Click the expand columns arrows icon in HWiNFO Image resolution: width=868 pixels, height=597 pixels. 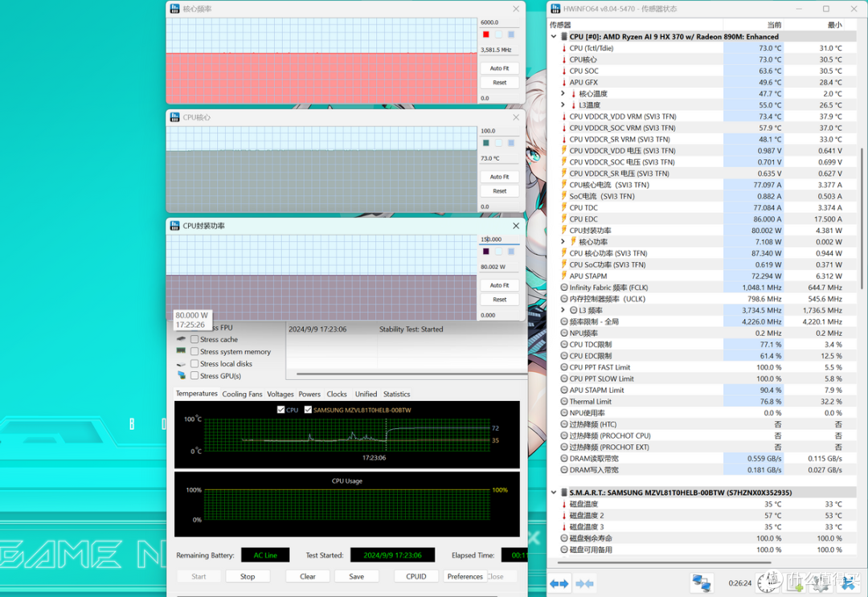tap(559, 583)
